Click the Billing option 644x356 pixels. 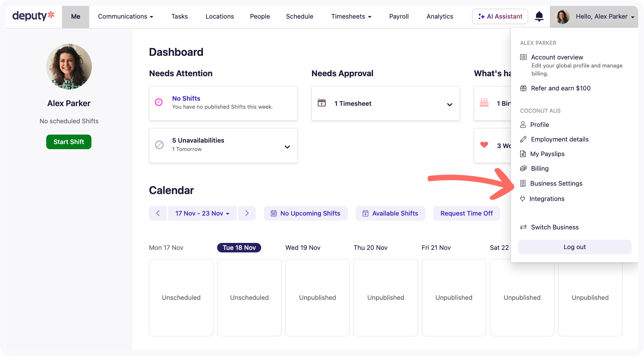539,168
